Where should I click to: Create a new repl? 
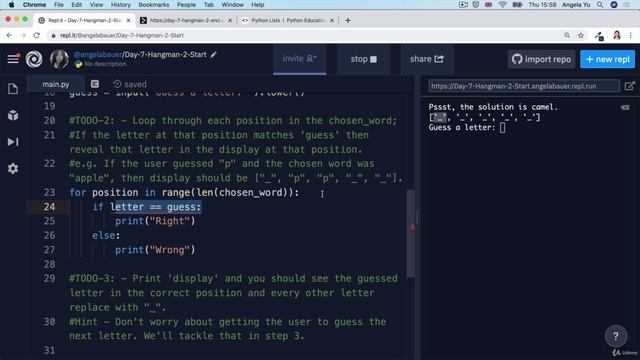click(608, 59)
